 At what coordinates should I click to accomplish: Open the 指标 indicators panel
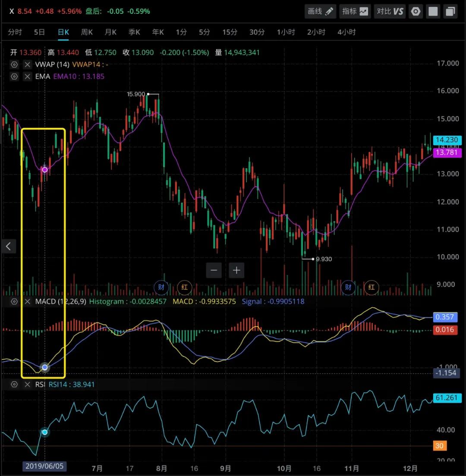(355, 11)
